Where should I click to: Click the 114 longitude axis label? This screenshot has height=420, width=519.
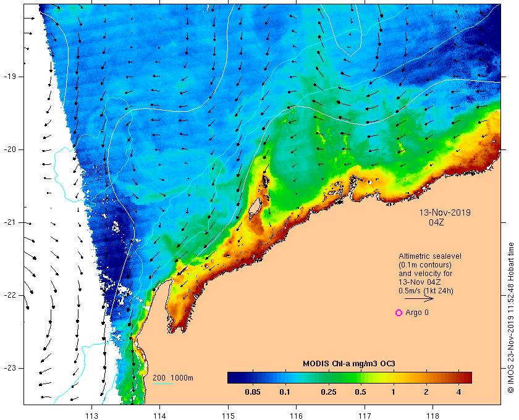(160, 416)
